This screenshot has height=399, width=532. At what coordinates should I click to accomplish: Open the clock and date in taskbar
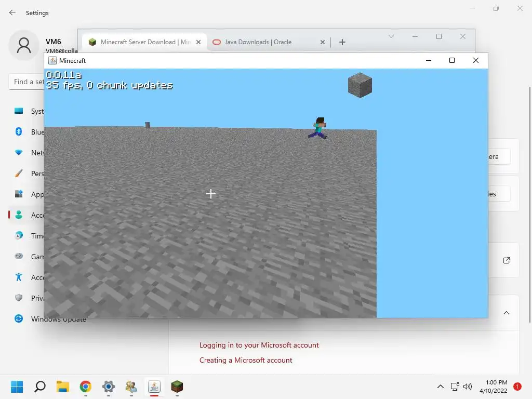pos(494,387)
